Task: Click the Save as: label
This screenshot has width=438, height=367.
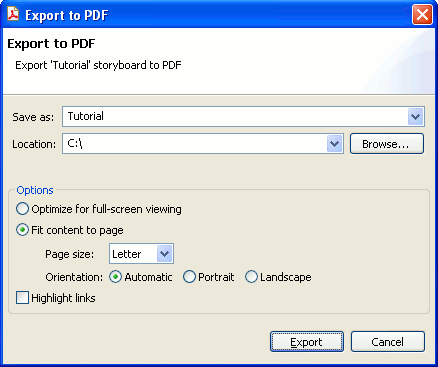Action: 33,117
